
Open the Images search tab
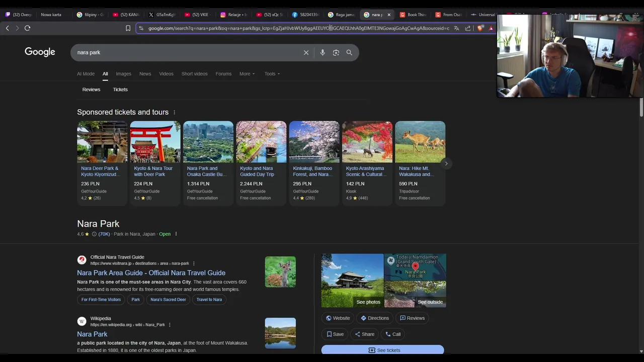[x=123, y=74]
